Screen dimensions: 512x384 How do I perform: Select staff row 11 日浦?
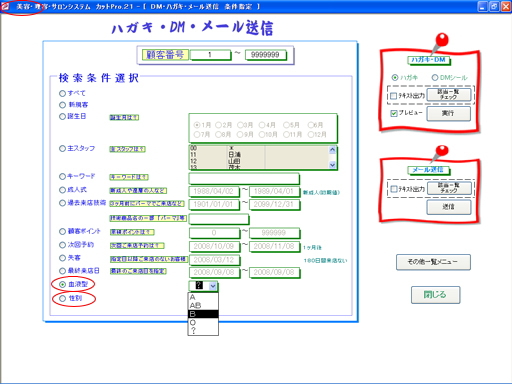pos(259,155)
